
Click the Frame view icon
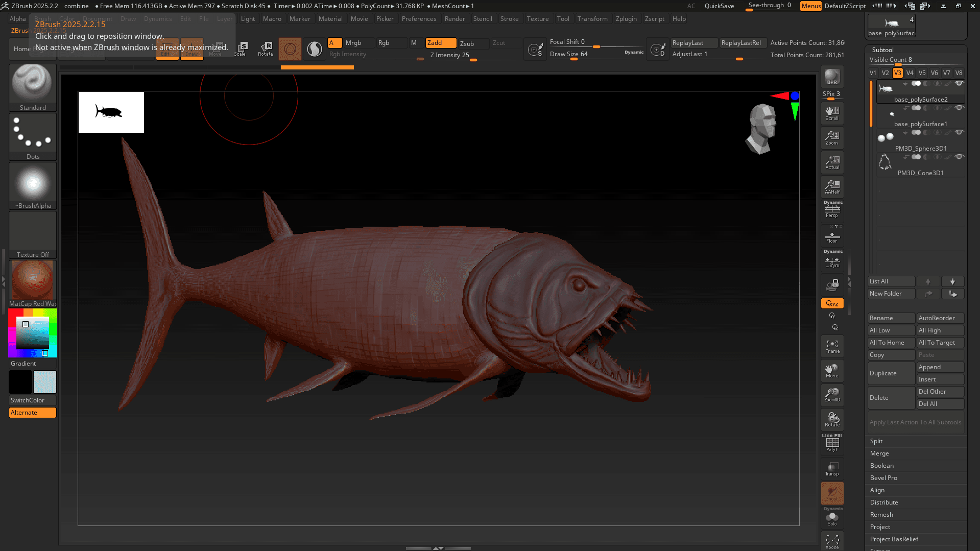tap(832, 346)
